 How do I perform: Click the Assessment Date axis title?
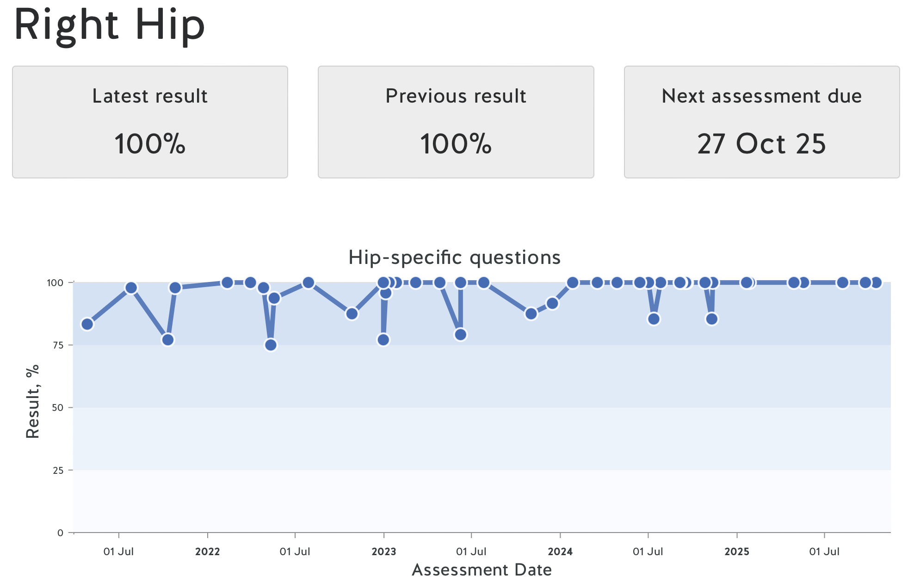(482, 570)
